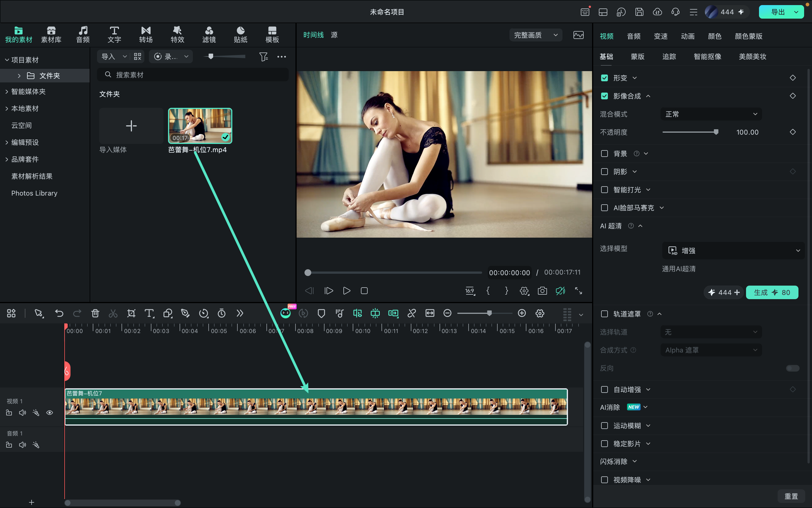Click the save project icon in top bar
812x508 pixels.
click(639, 12)
